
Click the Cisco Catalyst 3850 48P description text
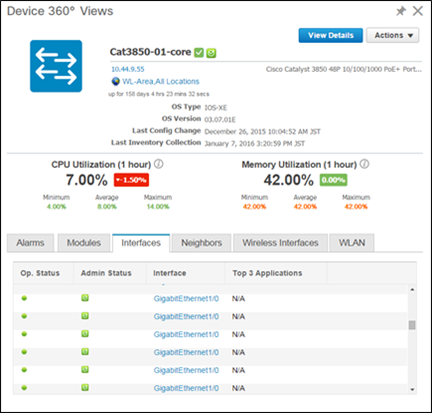pyautogui.click(x=344, y=69)
